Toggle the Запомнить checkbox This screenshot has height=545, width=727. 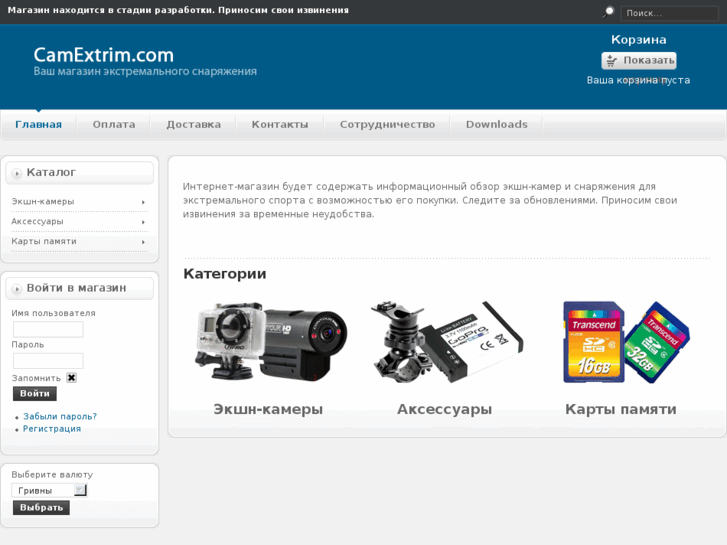[x=71, y=378]
